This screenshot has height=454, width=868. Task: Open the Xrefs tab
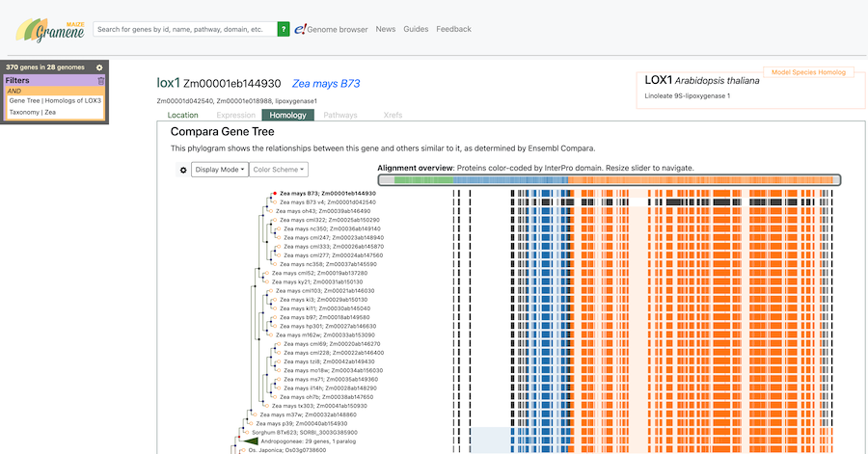pyautogui.click(x=391, y=116)
